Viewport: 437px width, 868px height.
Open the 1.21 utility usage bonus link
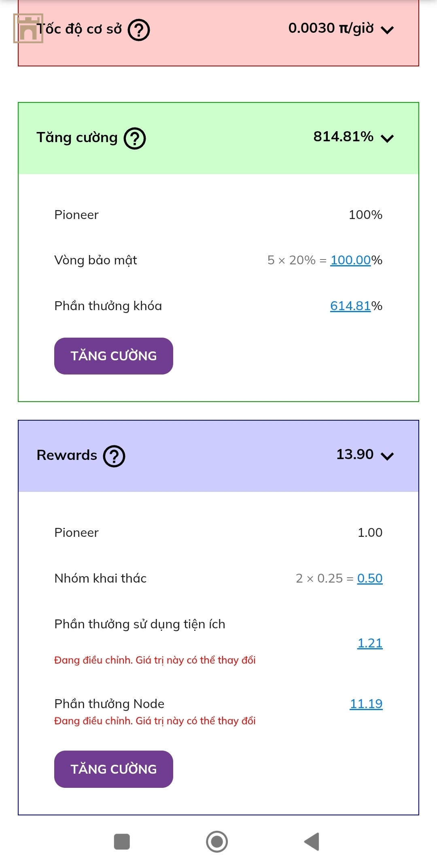pos(370,643)
